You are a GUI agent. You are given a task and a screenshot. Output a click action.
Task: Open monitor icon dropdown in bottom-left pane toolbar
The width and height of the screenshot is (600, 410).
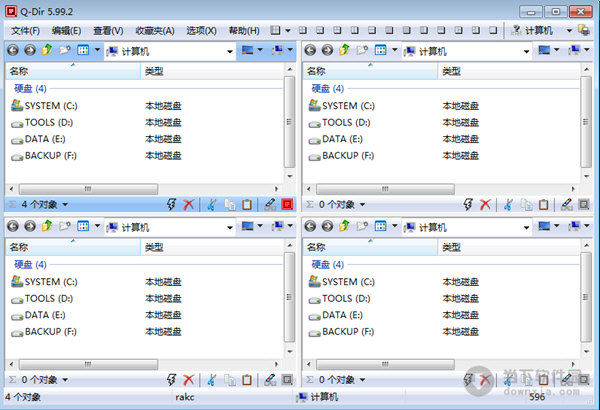coord(260,226)
